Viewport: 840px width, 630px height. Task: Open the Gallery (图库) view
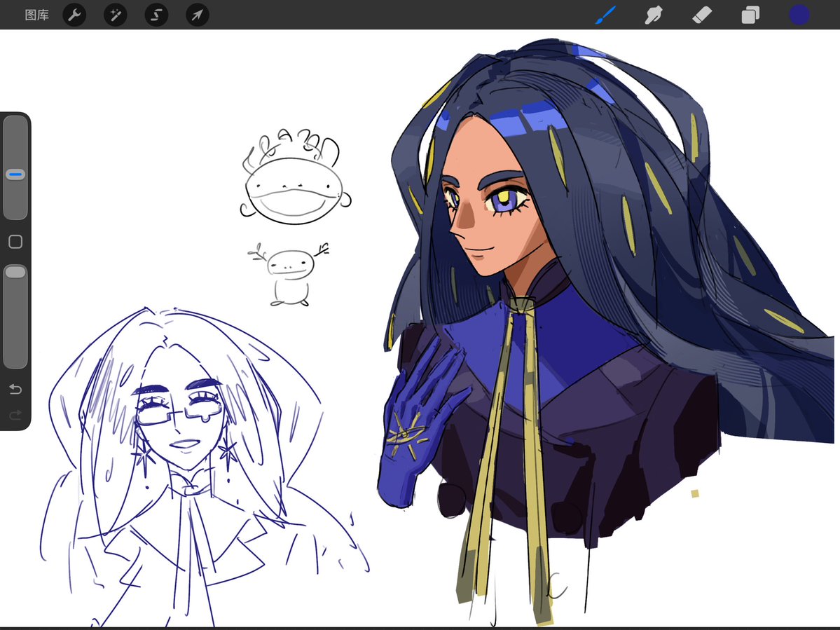[x=37, y=15]
